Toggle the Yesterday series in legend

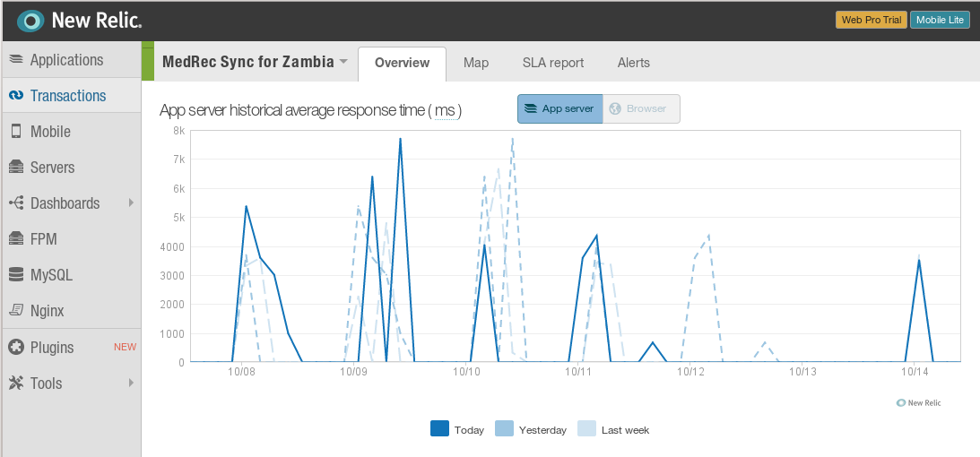532,429
